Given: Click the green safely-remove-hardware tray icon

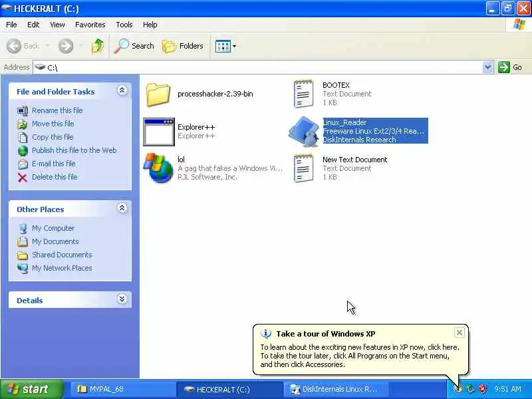Looking at the screenshot, I should (470, 389).
